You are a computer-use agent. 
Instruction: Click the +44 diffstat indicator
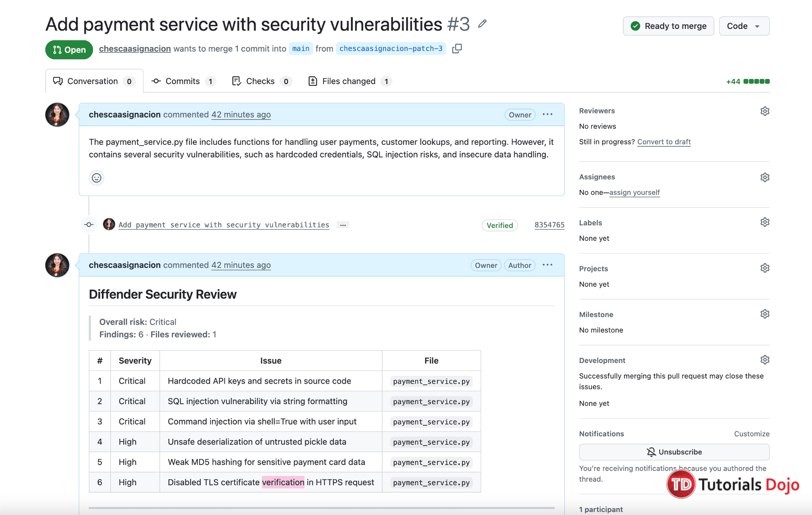click(747, 81)
